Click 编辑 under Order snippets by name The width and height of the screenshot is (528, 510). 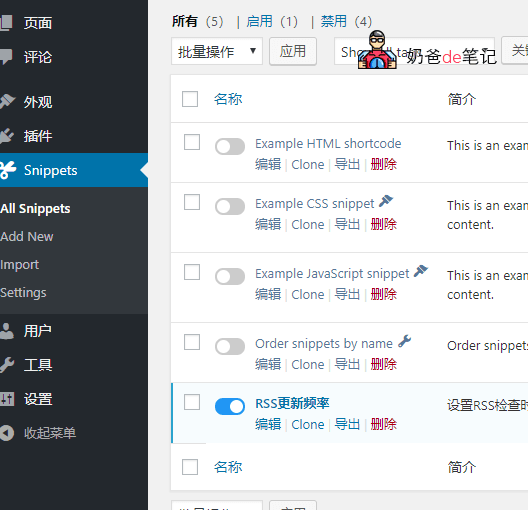[268, 364]
